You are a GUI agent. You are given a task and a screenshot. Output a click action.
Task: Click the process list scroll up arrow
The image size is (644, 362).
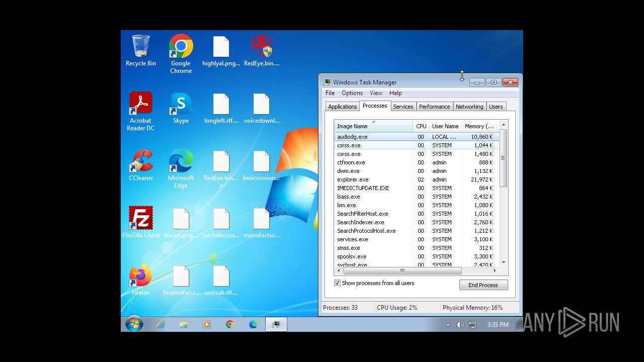point(504,124)
